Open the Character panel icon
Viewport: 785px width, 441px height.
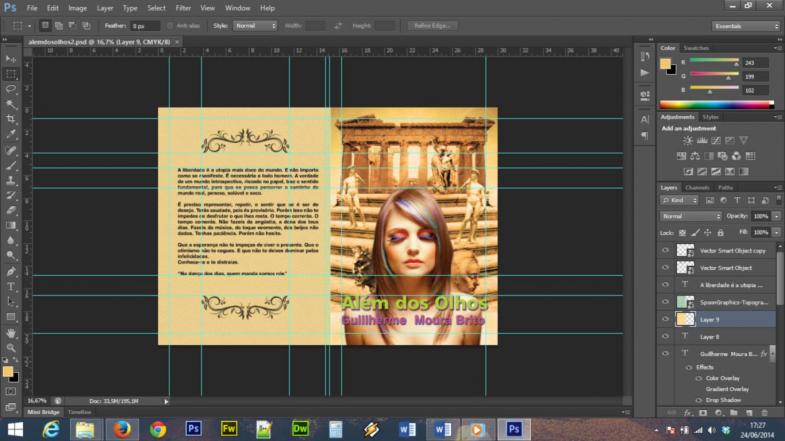pyautogui.click(x=643, y=119)
